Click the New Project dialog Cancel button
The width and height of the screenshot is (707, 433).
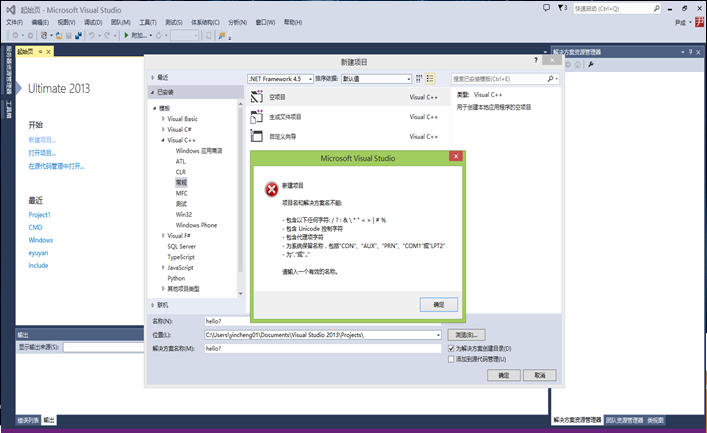coord(540,375)
